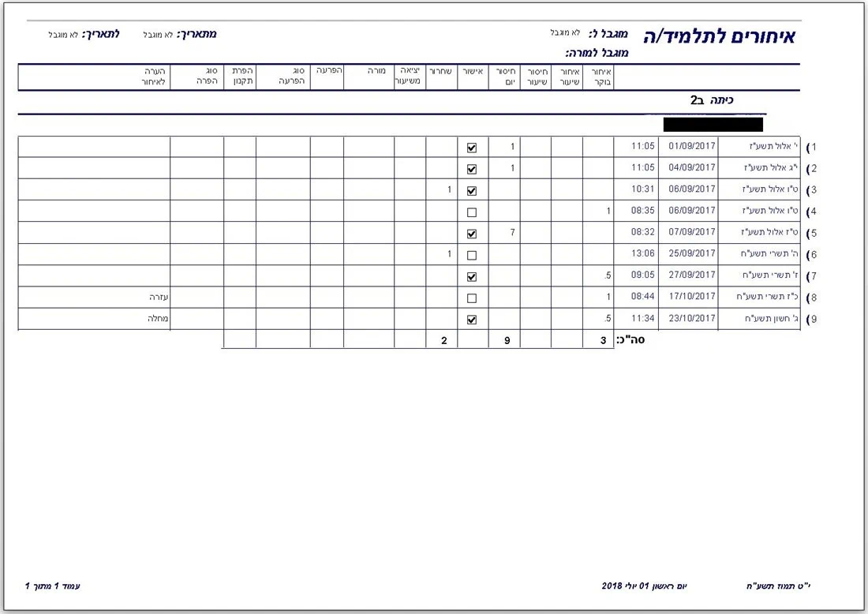Click the column header סוג הפרה
Viewport: 868px width, 614px height.
point(207,76)
